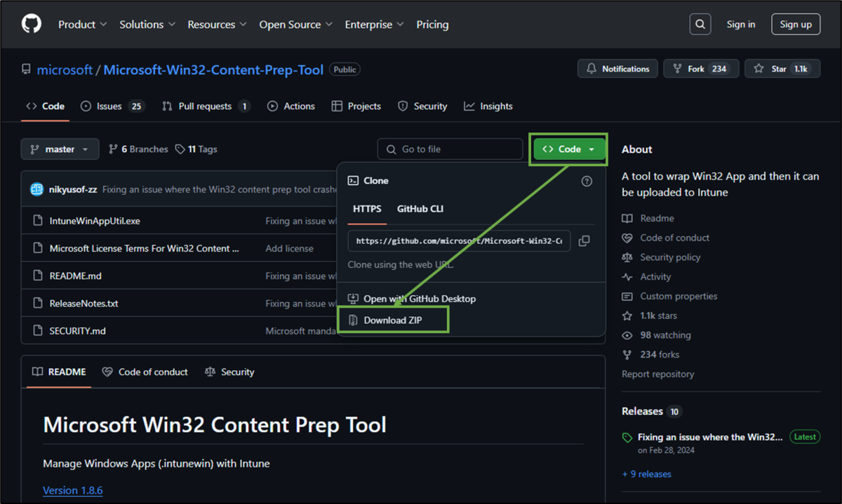The image size is (842, 504).
Task: Open the microsoft owner link
Action: (x=65, y=69)
